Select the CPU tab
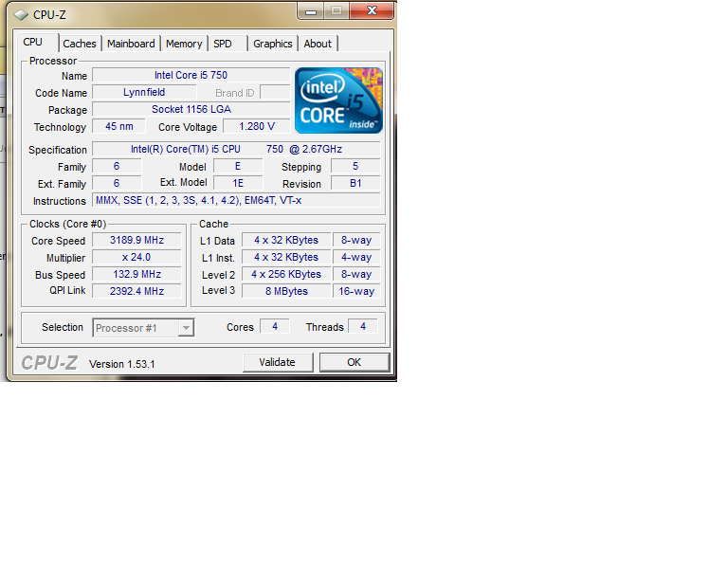Image resolution: width=728 pixels, height=582 pixels. [37, 43]
